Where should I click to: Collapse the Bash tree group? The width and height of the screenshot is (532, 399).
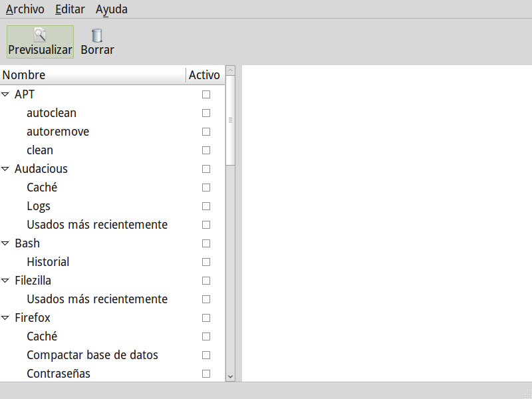pos(5,243)
